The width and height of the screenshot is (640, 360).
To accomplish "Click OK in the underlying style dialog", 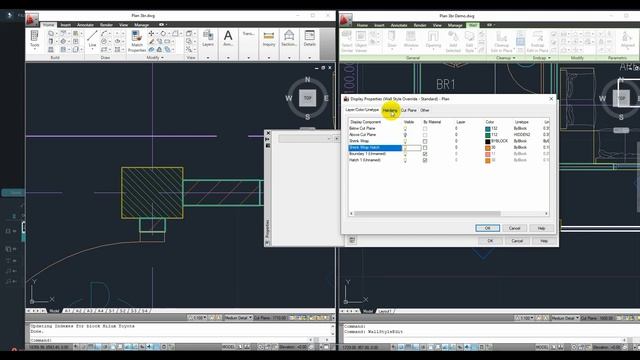I will (490, 241).
